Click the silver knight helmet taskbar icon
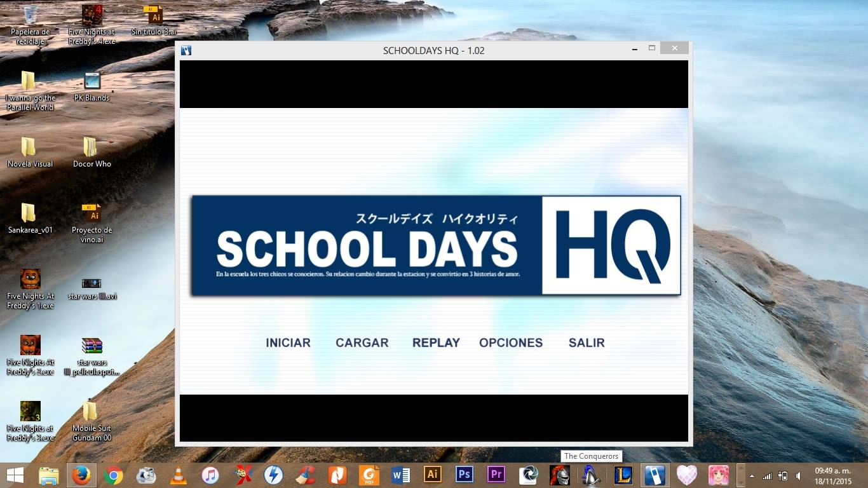 pyautogui.click(x=592, y=475)
